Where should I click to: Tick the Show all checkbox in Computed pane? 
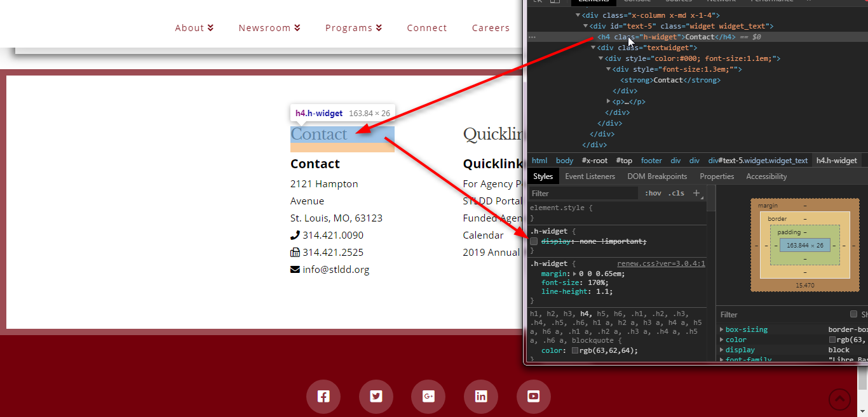(854, 314)
